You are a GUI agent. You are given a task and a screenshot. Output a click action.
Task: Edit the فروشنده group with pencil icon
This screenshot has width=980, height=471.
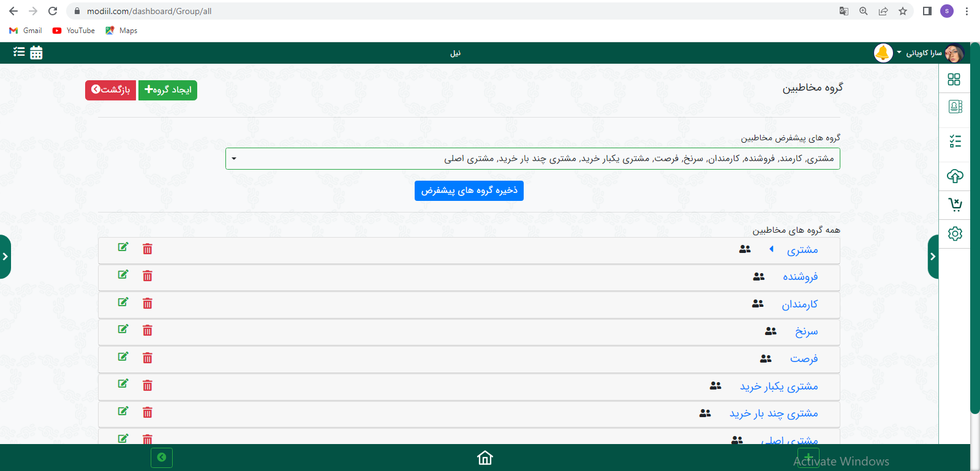pyautogui.click(x=123, y=274)
